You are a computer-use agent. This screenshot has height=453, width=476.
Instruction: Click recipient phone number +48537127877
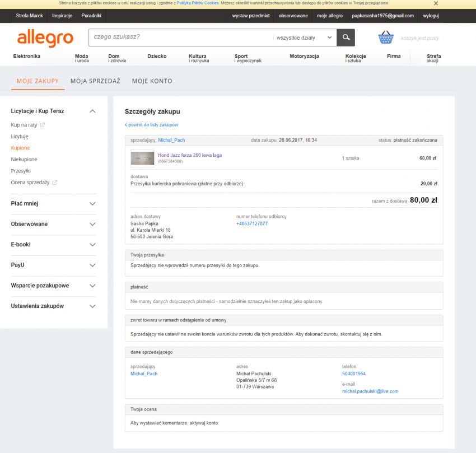click(252, 224)
